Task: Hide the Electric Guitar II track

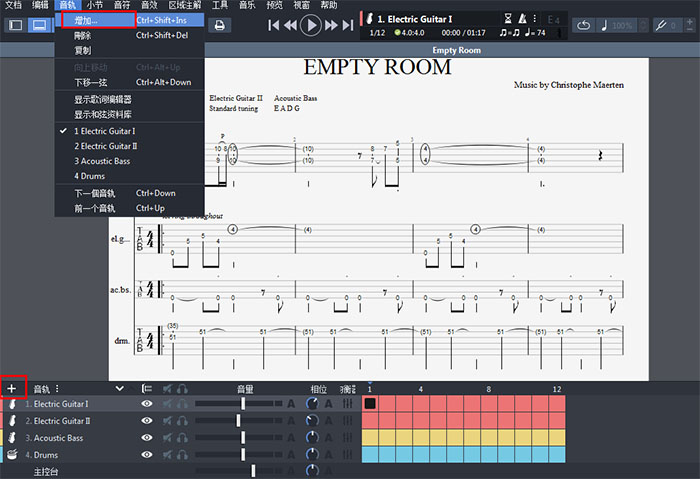Action: point(147,421)
